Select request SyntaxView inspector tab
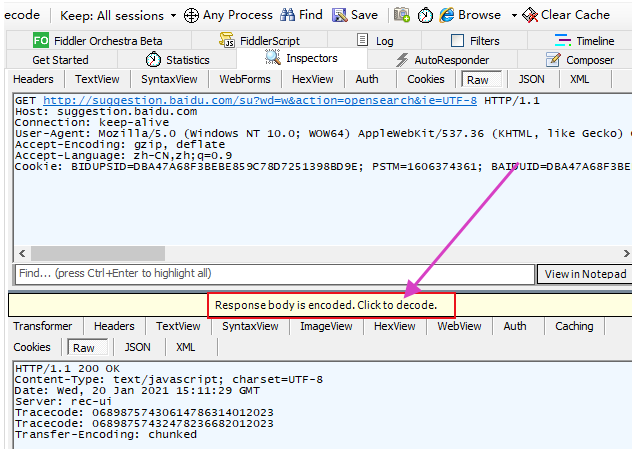Screen dimensions: 635x452 point(169,79)
